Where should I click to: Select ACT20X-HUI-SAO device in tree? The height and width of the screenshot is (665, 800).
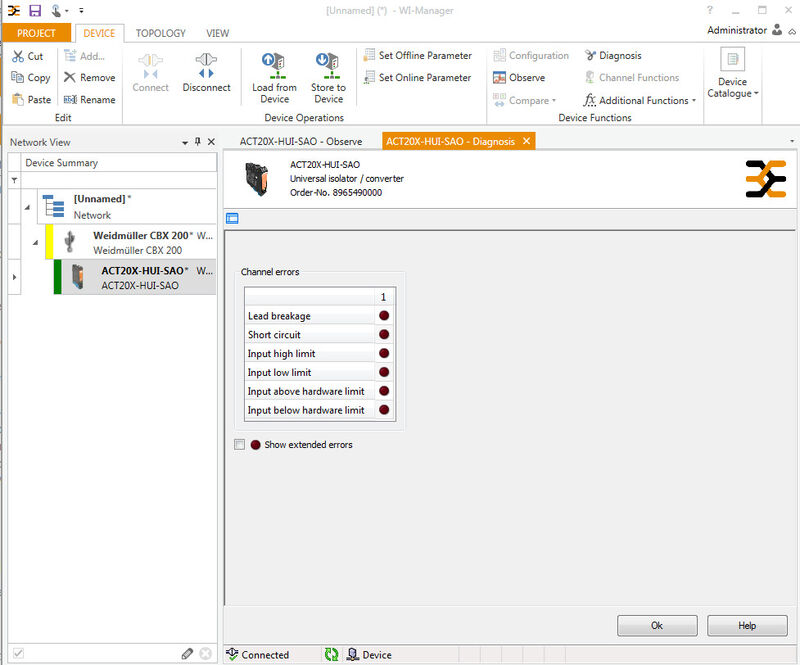pyautogui.click(x=140, y=277)
